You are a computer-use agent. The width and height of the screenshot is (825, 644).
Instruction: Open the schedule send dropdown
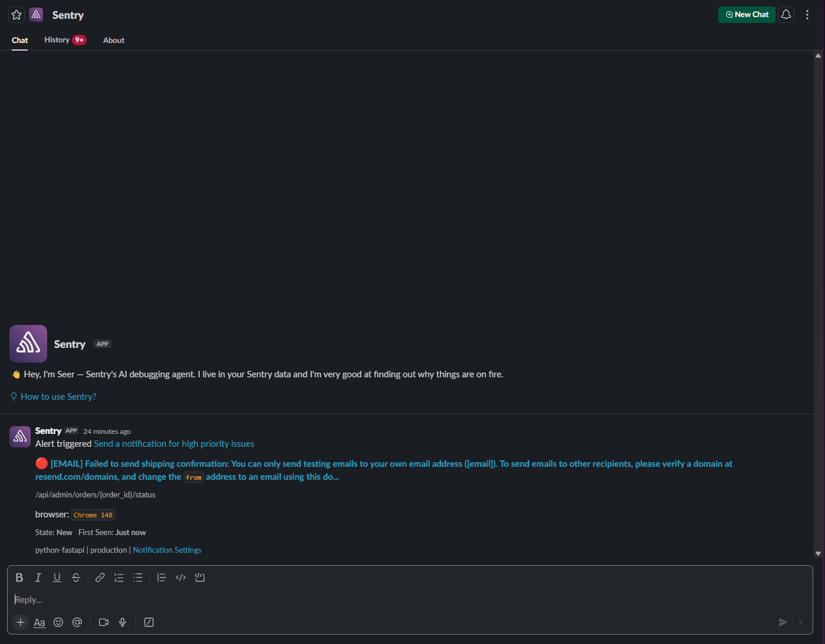(801, 622)
